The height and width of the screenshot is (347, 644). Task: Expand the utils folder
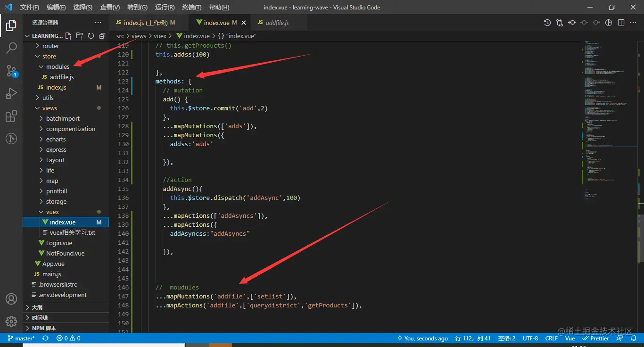66,98
